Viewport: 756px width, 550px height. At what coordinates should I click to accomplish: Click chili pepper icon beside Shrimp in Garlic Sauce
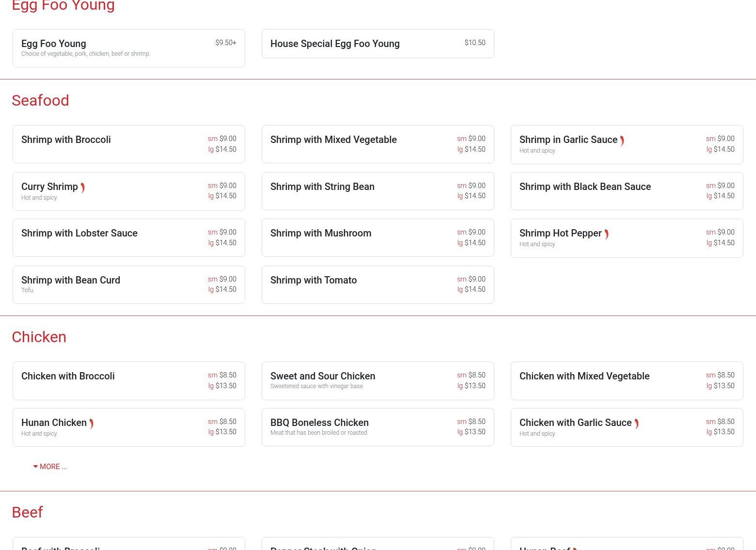coord(622,141)
